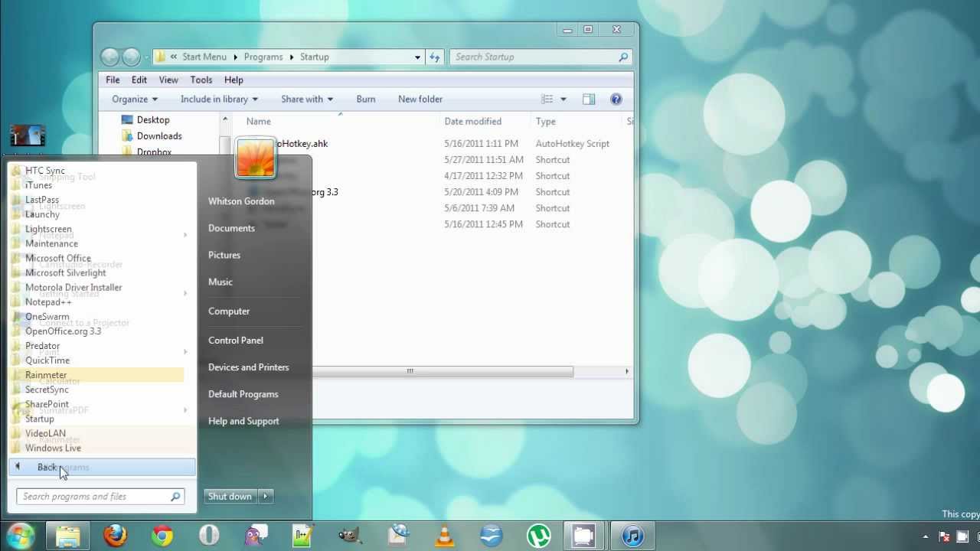Open VLC media player taskbar icon

click(x=444, y=536)
